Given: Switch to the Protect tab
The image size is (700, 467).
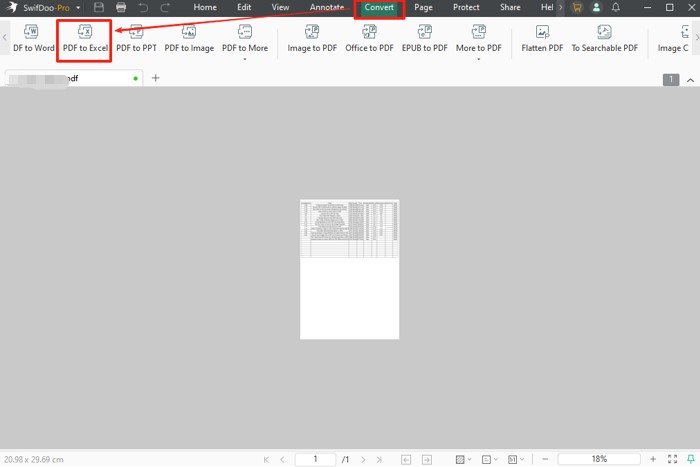Looking at the screenshot, I should (466, 7).
